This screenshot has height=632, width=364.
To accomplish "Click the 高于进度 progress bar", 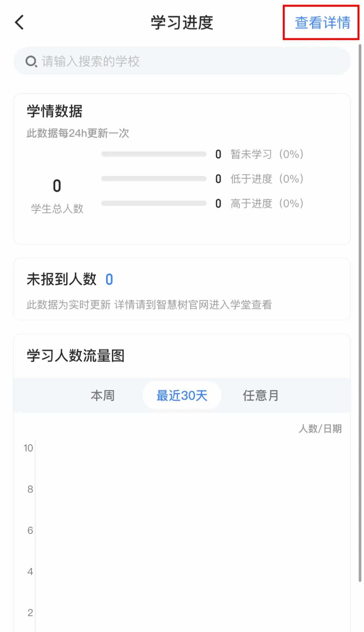I will click(x=154, y=203).
